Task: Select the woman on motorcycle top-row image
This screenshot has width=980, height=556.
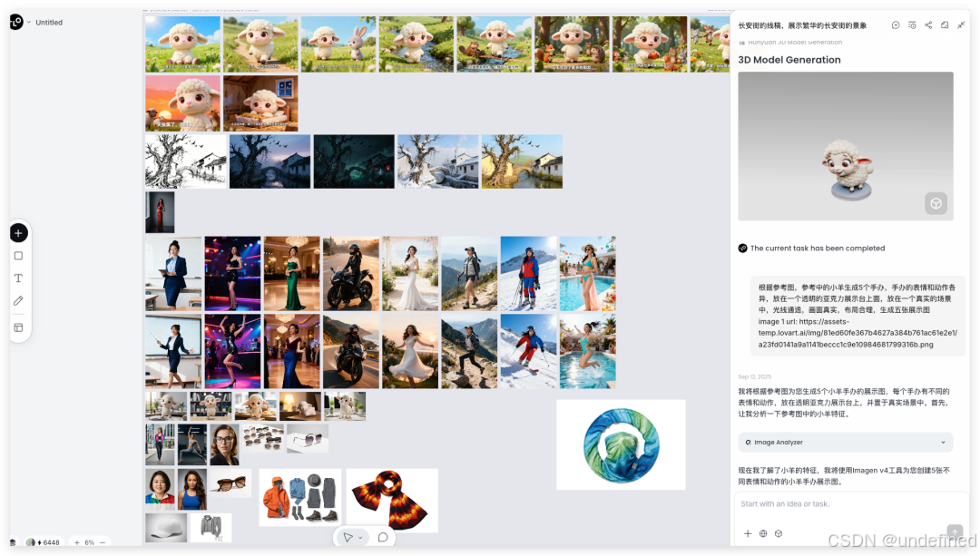Action: click(351, 274)
